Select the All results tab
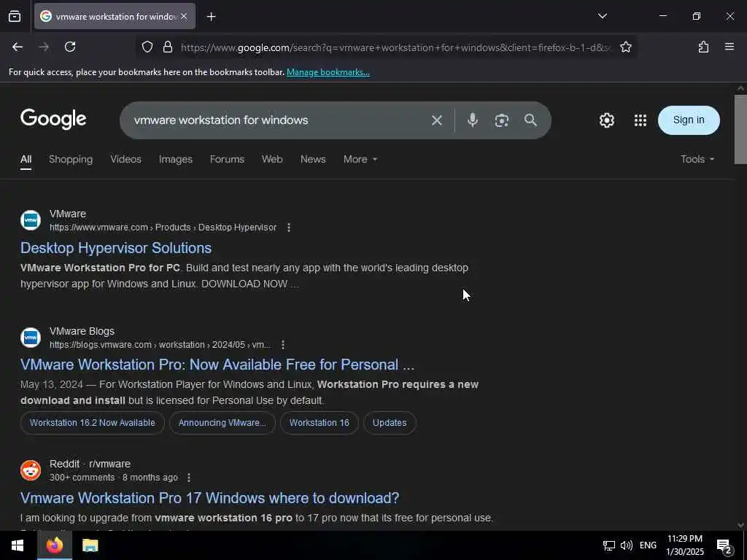The height and width of the screenshot is (560, 747). 26,160
